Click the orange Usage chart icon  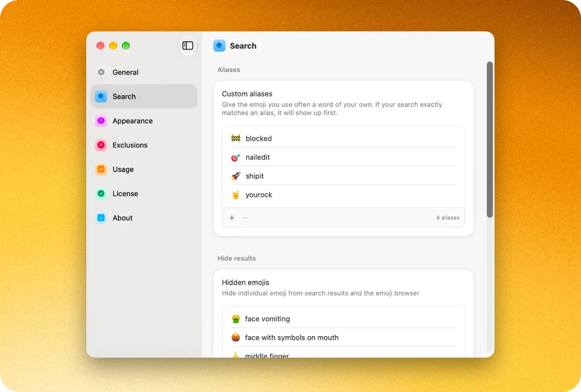tap(101, 169)
